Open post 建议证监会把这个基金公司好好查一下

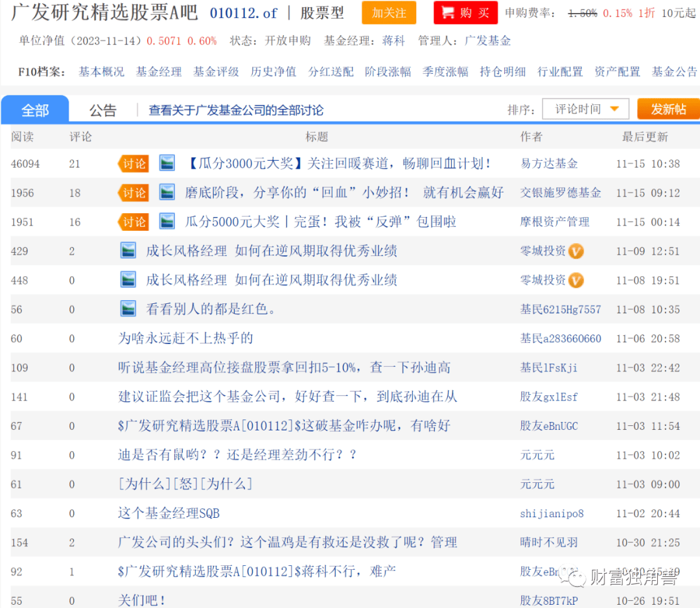coord(288,397)
